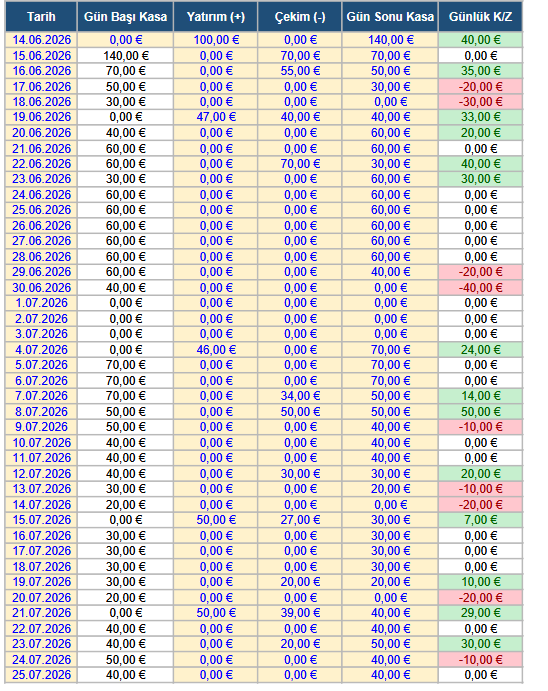Select the date cell 3.07.2026
This screenshot has height=691, width=548.
click(41, 334)
